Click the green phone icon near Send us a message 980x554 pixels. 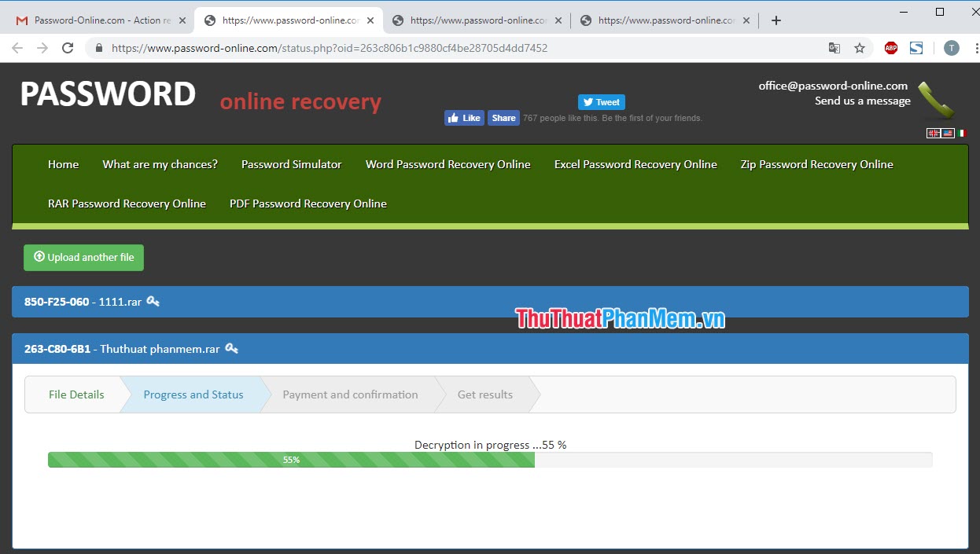pos(936,98)
